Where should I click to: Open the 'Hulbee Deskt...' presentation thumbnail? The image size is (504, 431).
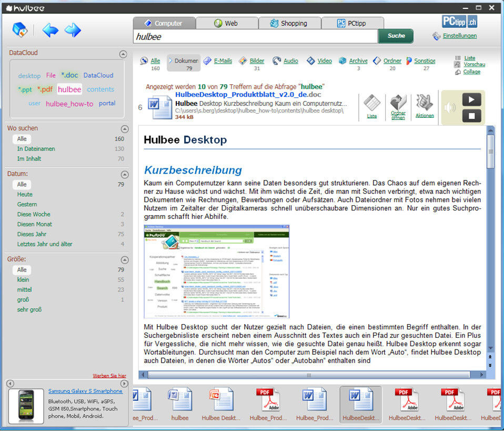(221, 404)
